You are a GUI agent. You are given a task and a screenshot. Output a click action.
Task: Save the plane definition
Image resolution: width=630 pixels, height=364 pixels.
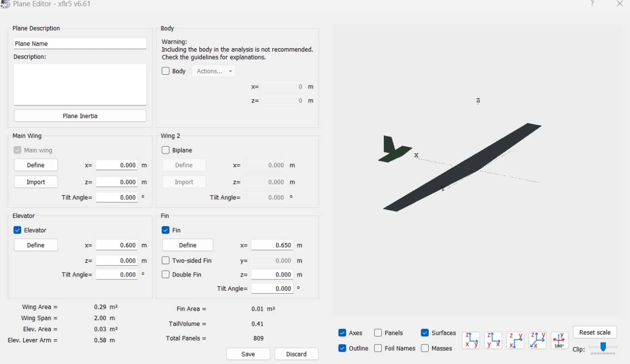point(248,354)
